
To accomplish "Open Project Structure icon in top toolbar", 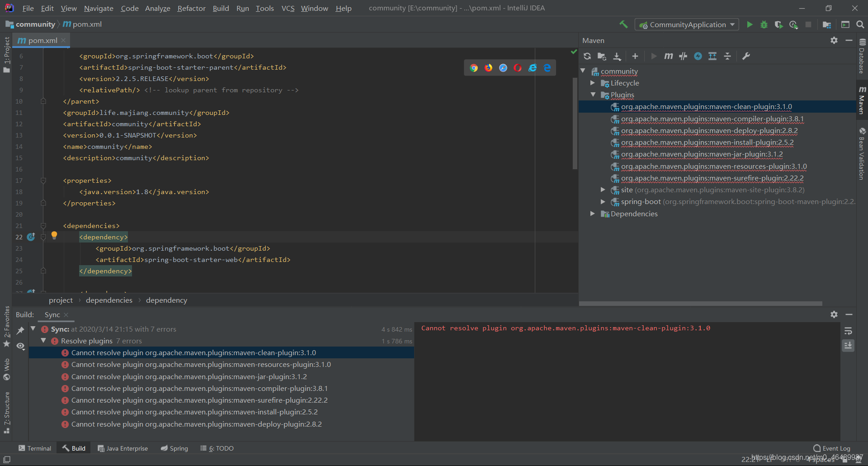I will click(x=827, y=24).
